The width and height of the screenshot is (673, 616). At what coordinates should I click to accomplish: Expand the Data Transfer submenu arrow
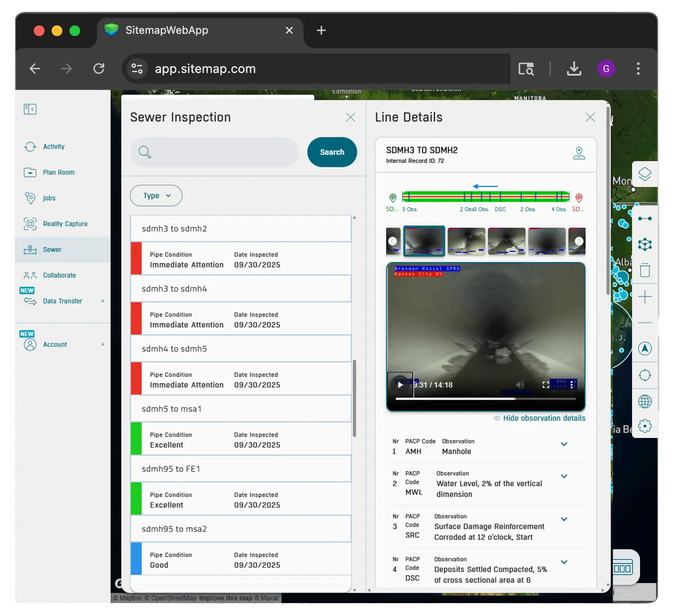click(103, 301)
